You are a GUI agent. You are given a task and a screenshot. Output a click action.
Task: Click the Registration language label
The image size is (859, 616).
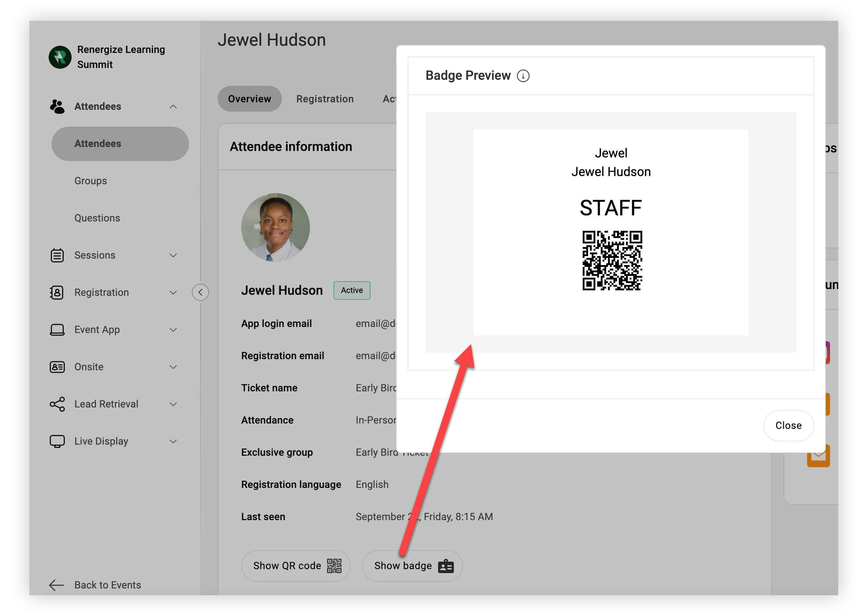click(x=291, y=484)
